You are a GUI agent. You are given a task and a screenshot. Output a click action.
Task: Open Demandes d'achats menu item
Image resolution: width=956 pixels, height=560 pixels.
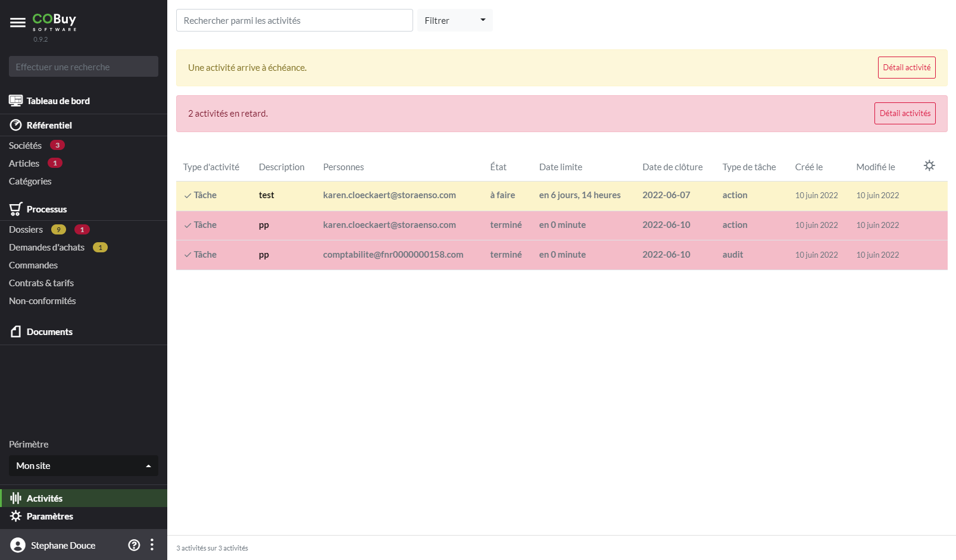click(47, 248)
